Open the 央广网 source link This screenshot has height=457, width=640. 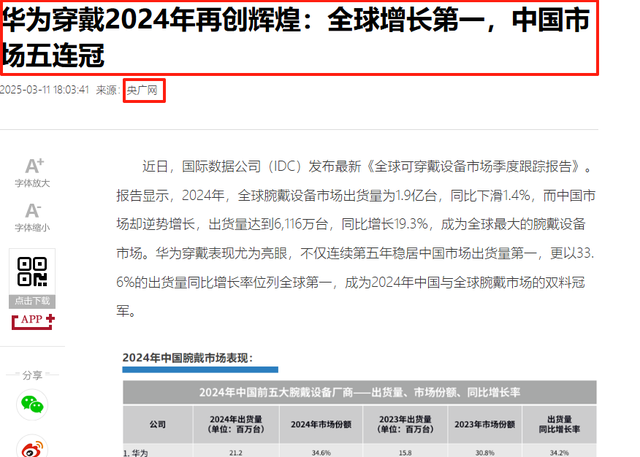coord(142,90)
